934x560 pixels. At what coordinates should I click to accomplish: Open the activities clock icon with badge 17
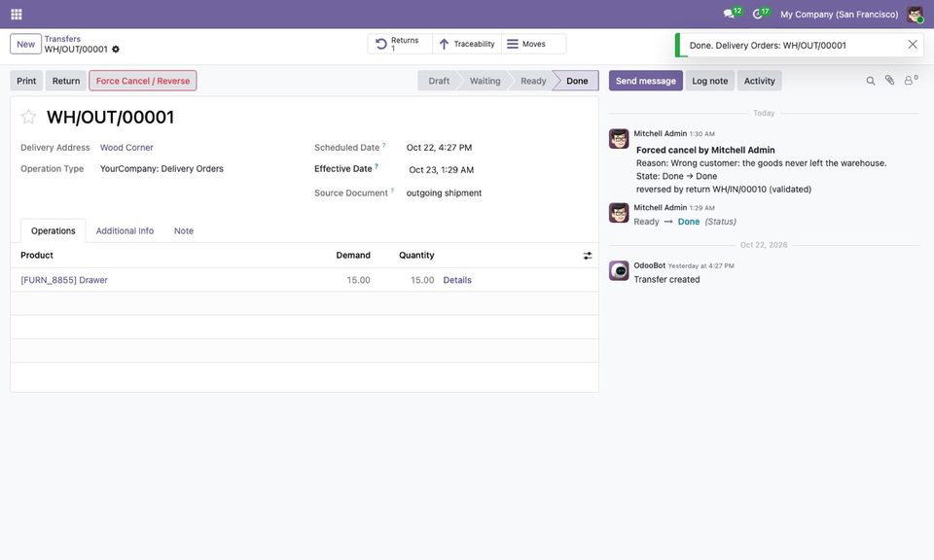(x=761, y=13)
